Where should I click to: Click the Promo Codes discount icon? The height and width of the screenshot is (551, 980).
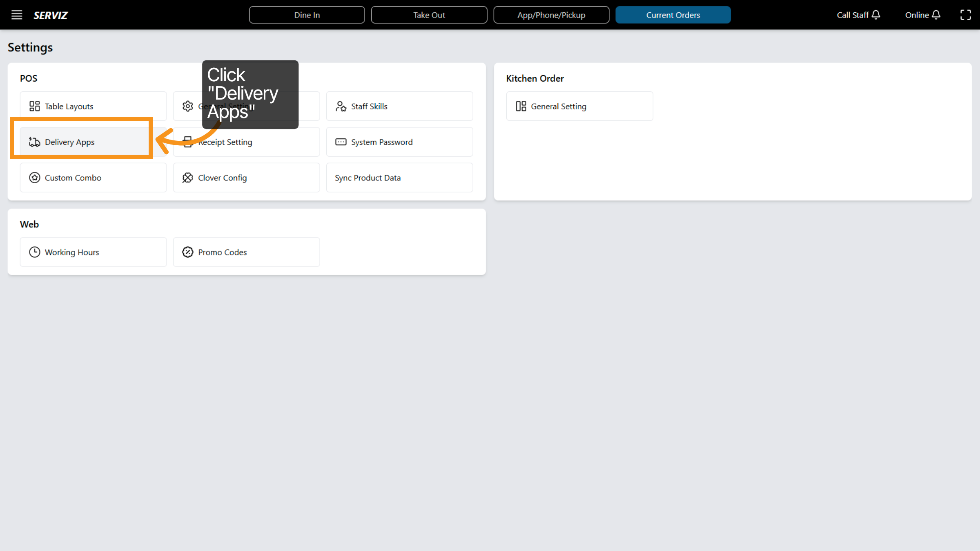tap(188, 252)
